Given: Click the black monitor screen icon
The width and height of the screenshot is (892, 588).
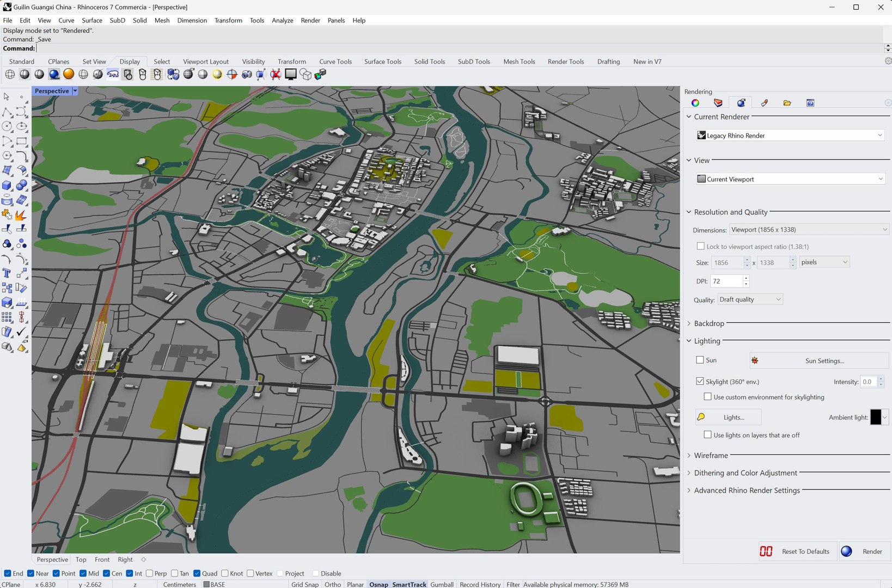Looking at the screenshot, I should (291, 74).
